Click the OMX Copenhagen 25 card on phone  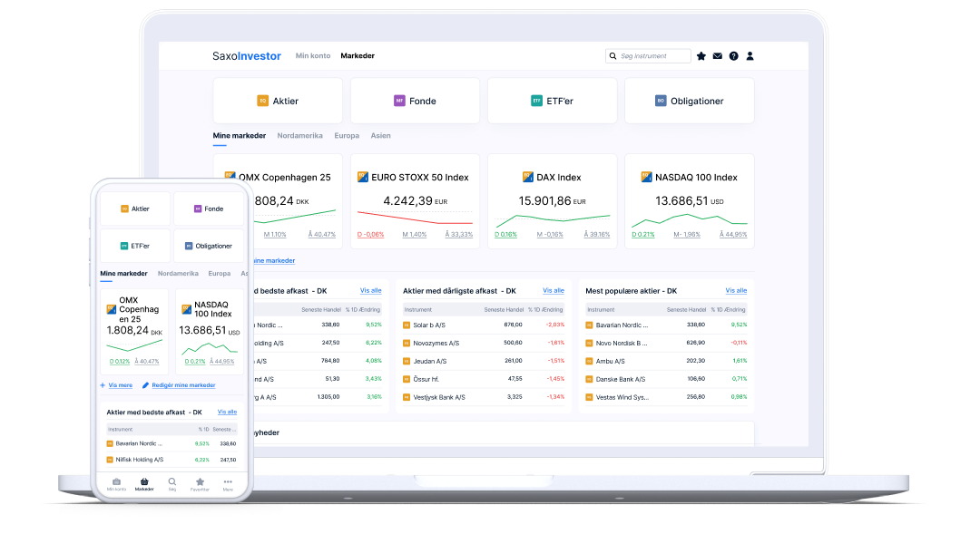pyautogui.click(x=134, y=331)
